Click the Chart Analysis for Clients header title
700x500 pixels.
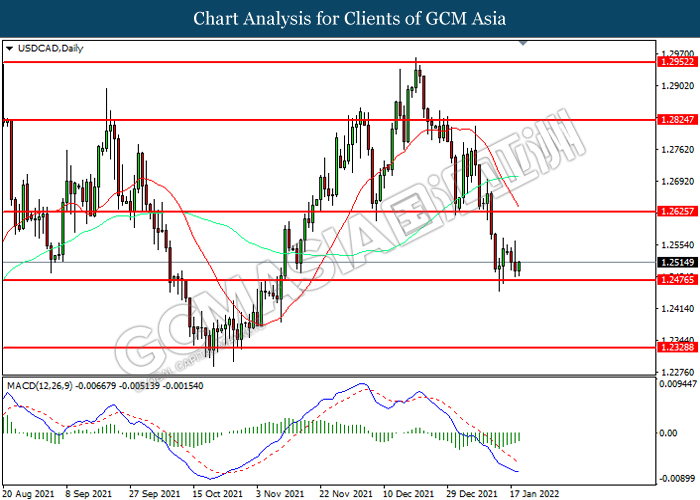350,18
